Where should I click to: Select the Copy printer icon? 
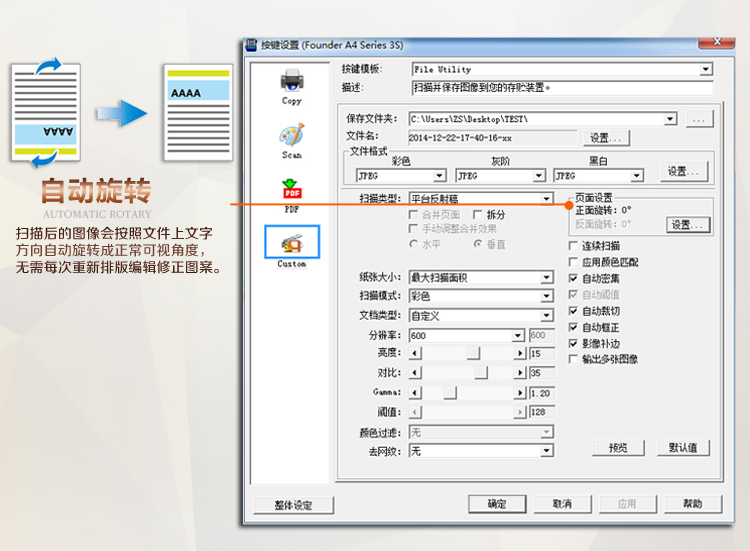point(291,82)
